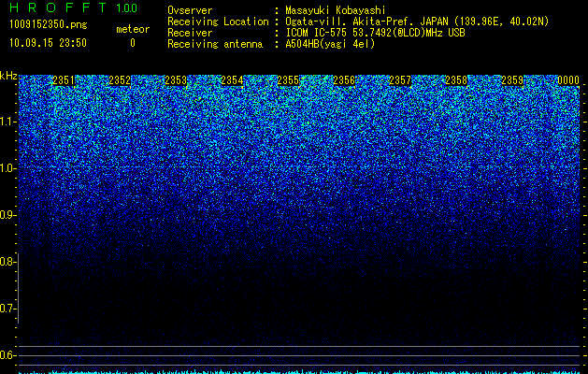This screenshot has height=374, width=588.
Task: Click the 0000 time marker
Action: [568, 80]
